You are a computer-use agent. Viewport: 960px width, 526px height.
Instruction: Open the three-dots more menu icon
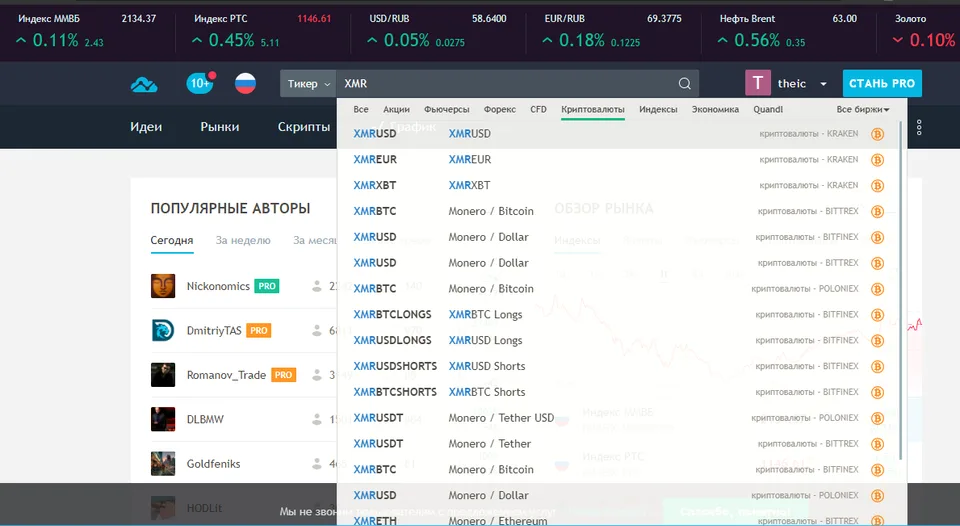pyautogui.click(x=919, y=127)
